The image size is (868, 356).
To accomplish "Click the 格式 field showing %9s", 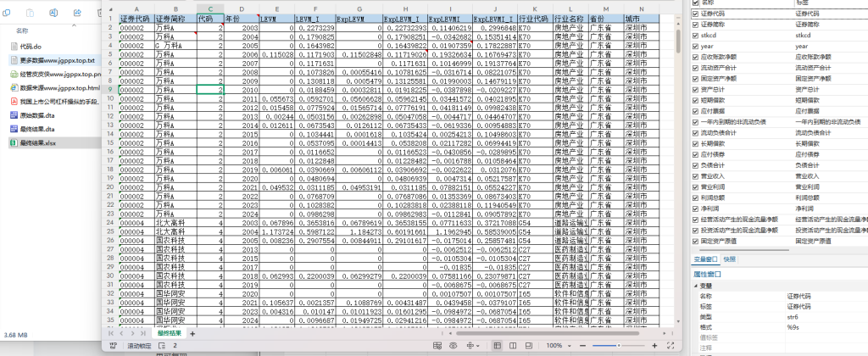I will [x=826, y=327].
